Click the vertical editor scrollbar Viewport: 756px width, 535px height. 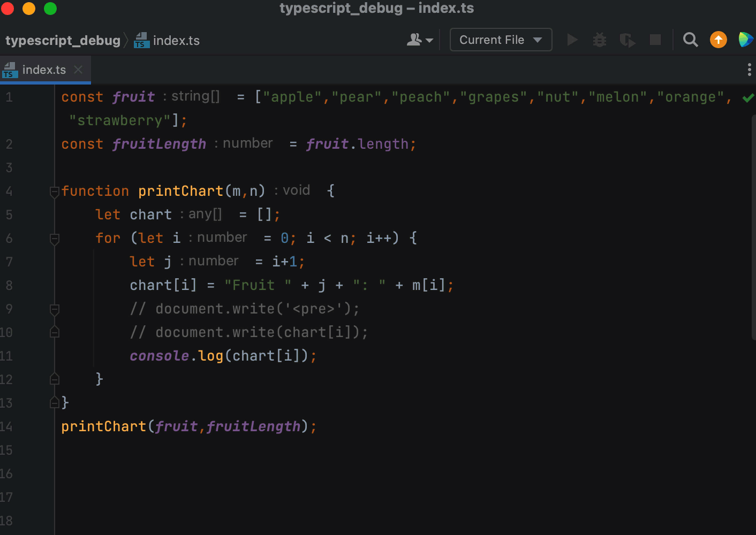click(753, 225)
